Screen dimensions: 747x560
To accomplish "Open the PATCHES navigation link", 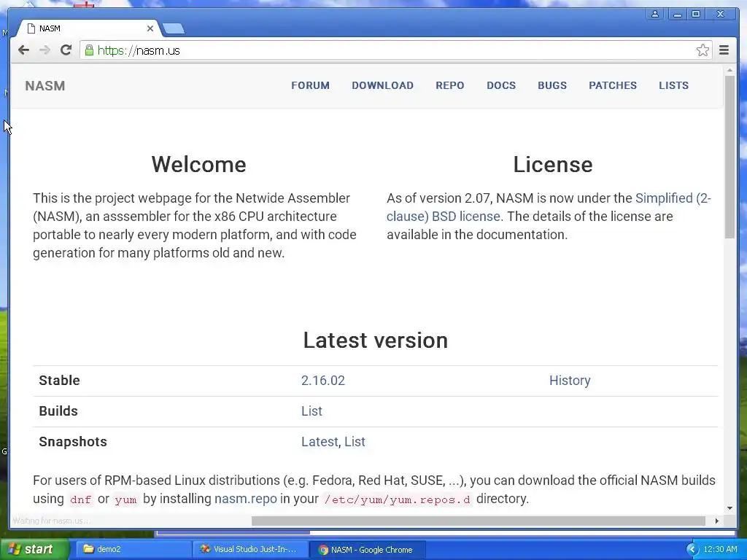I will (613, 85).
